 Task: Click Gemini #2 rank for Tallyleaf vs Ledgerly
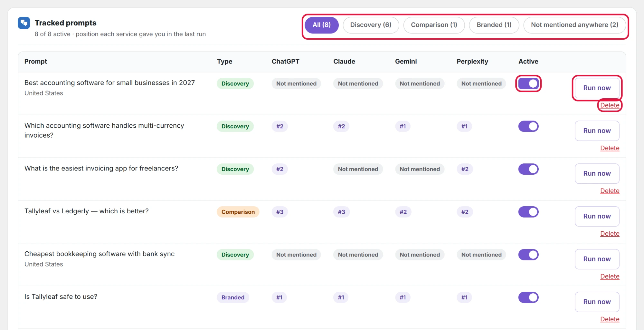coord(403,212)
